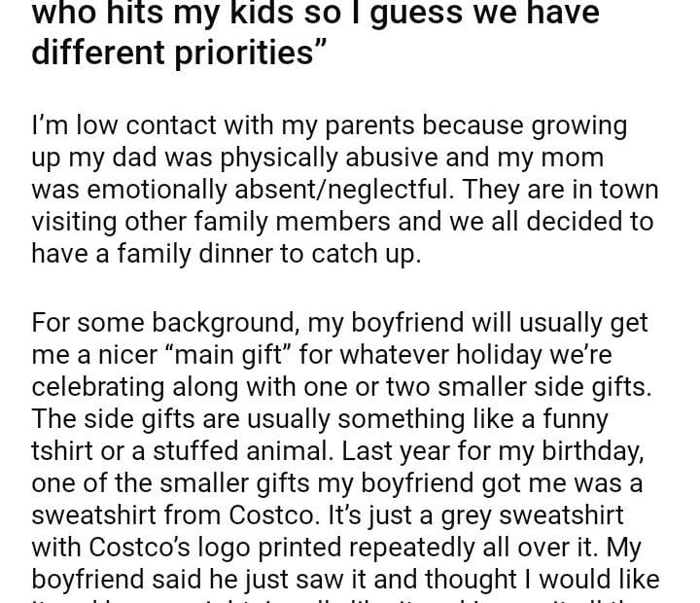Click the post title ending "different priorities"
Screen dimensions: 700x603
click(x=175, y=53)
